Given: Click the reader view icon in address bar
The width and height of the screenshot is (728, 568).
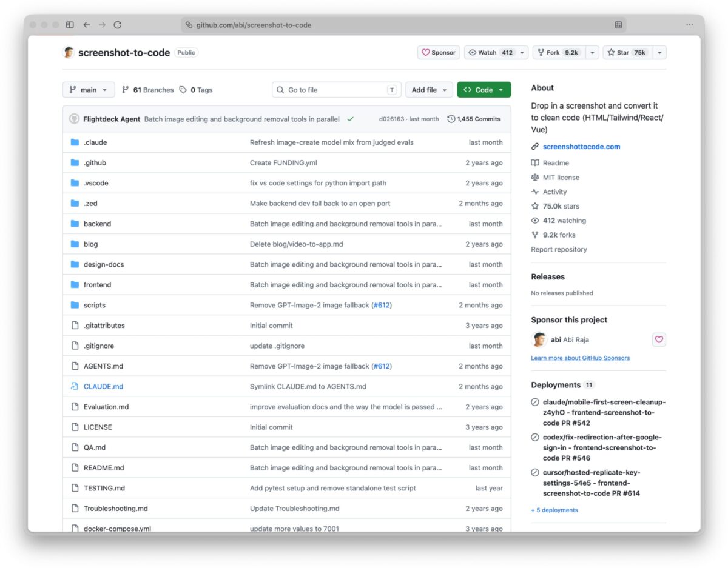Looking at the screenshot, I should coord(618,25).
